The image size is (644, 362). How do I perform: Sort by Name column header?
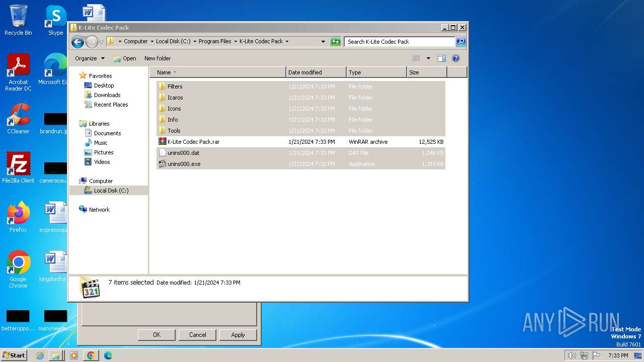click(x=218, y=72)
